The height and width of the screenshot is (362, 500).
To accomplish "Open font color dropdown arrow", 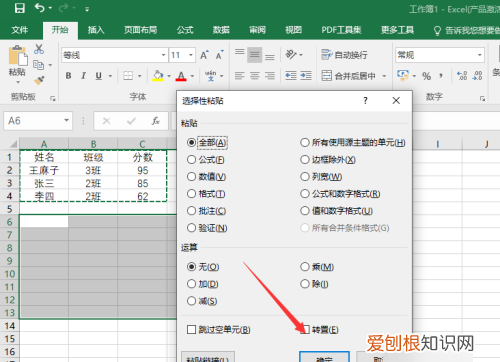I will click(192, 76).
